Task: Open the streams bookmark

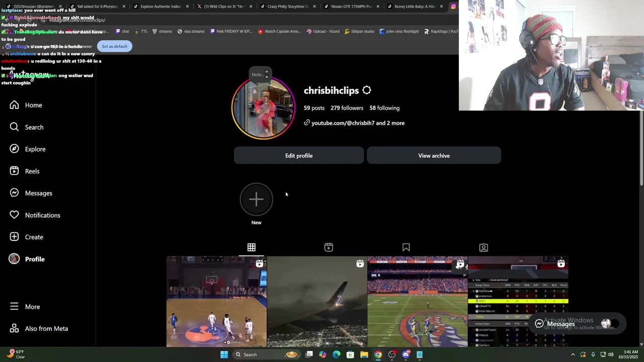Action: (162, 31)
